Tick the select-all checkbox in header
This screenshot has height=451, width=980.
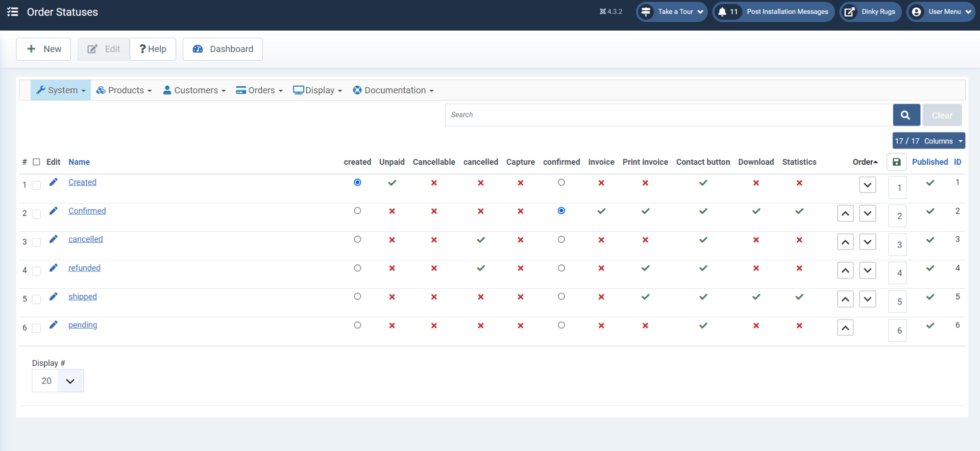[36, 162]
